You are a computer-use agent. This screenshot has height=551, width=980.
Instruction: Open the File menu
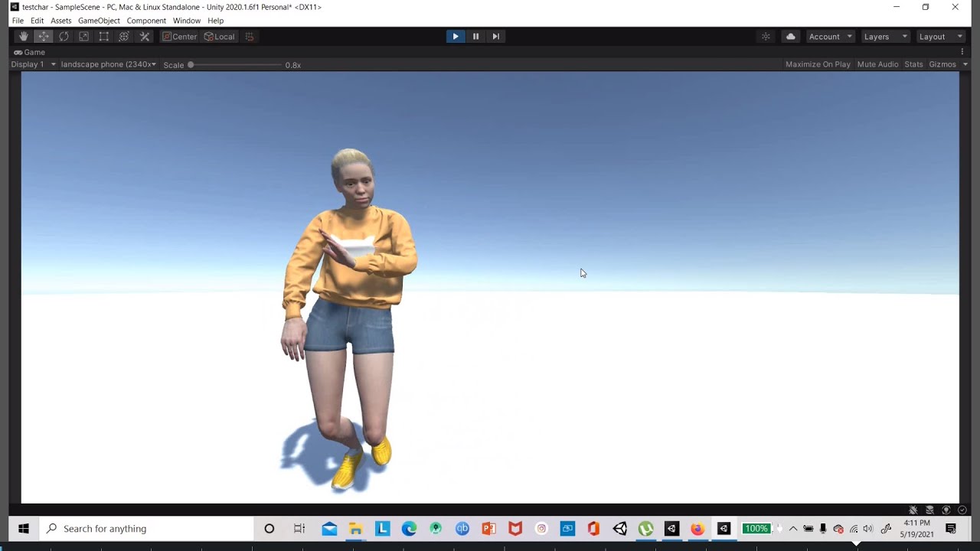click(x=18, y=21)
